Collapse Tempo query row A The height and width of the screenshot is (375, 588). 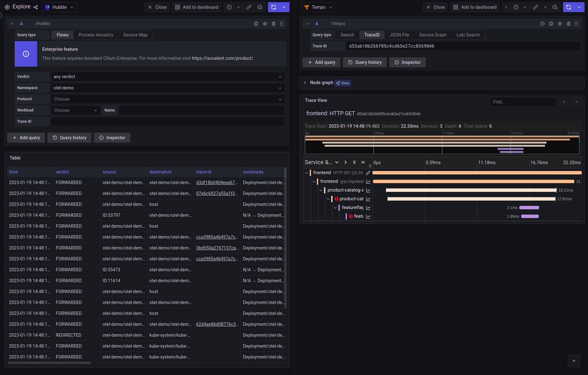307,23
